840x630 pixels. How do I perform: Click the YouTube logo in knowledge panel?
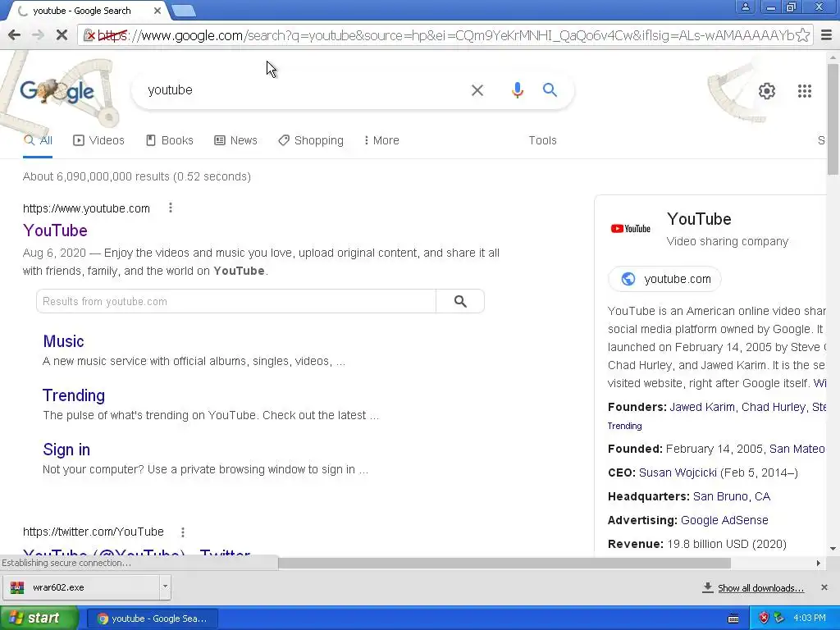(631, 229)
